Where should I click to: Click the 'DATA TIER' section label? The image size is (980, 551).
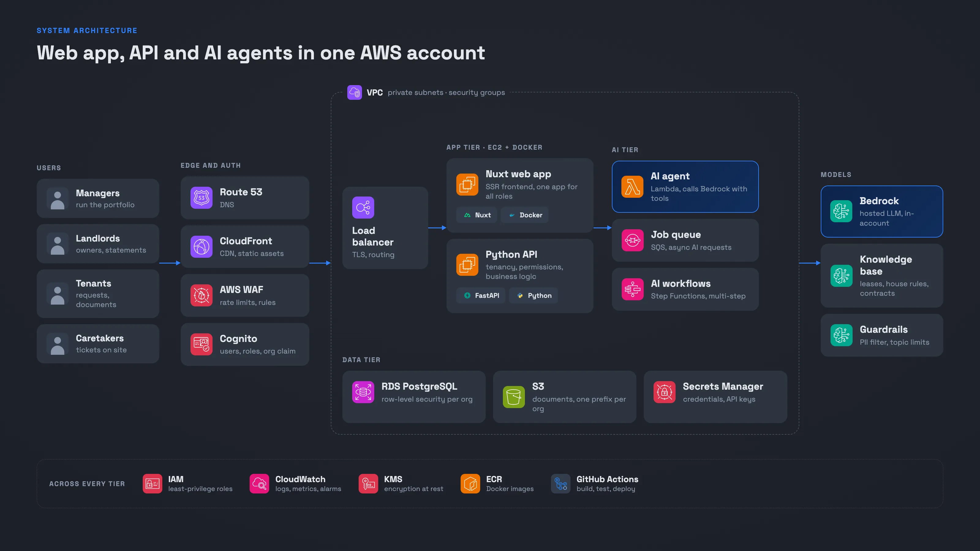click(361, 360)
